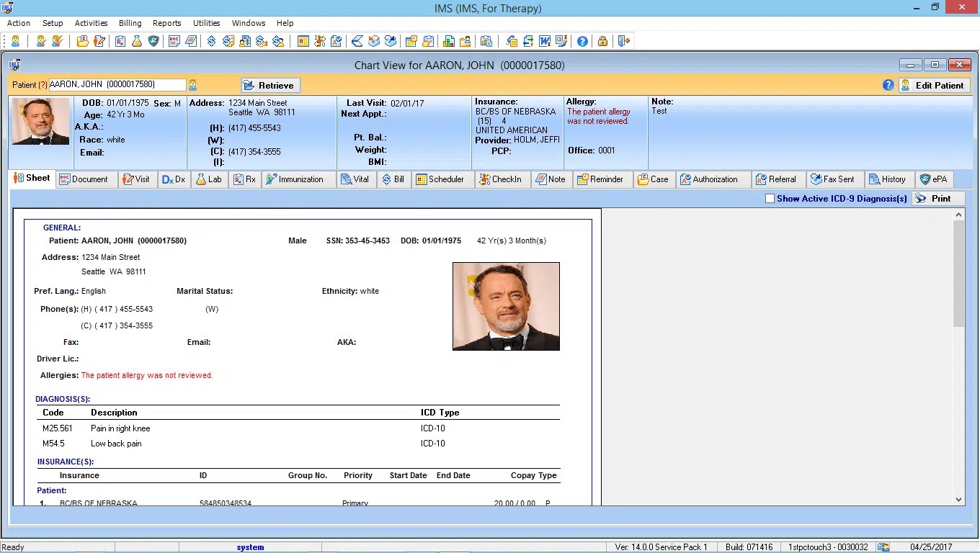Viewport: 980px width, 553px height.
Task: Click the Patient name input field
Action: point(117,85)
